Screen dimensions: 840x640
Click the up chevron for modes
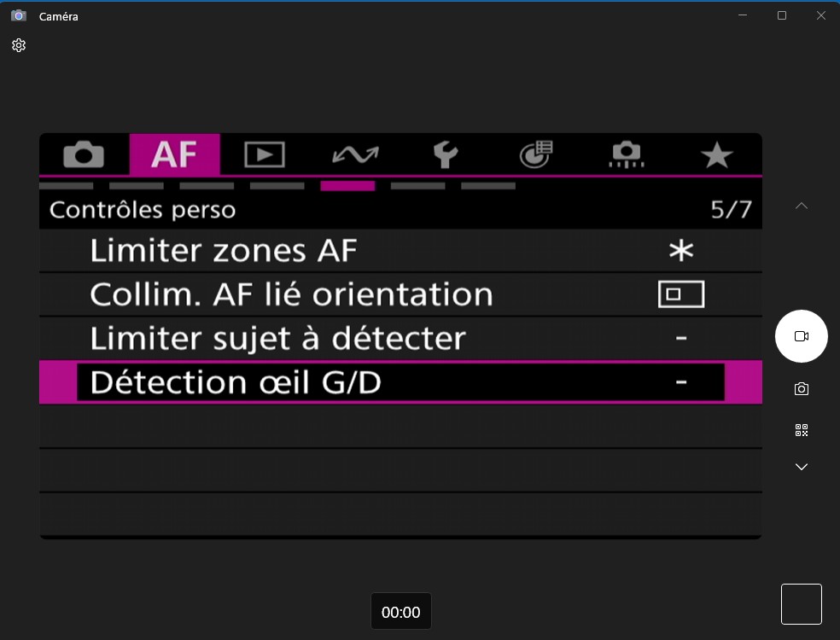tap(802, 206)
